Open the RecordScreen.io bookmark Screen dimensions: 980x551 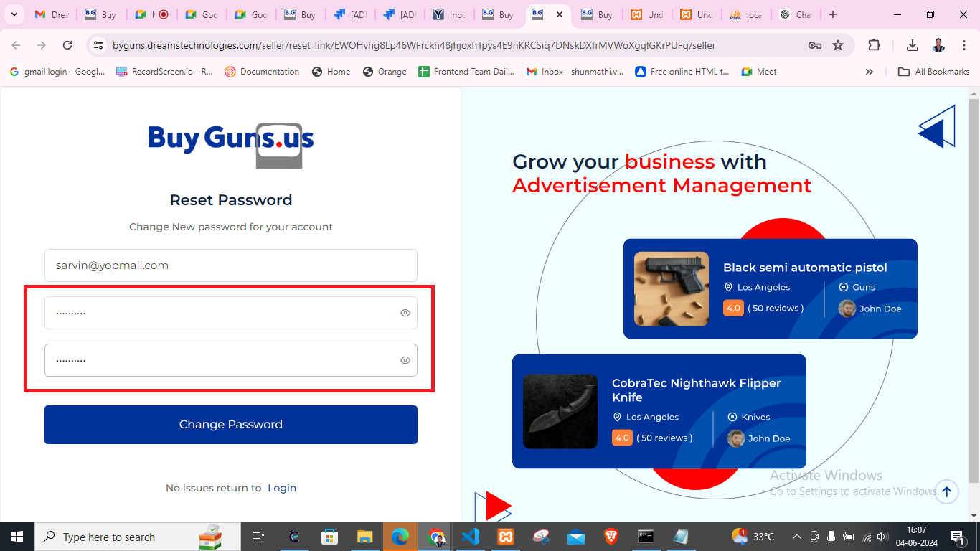pos(164,72)
